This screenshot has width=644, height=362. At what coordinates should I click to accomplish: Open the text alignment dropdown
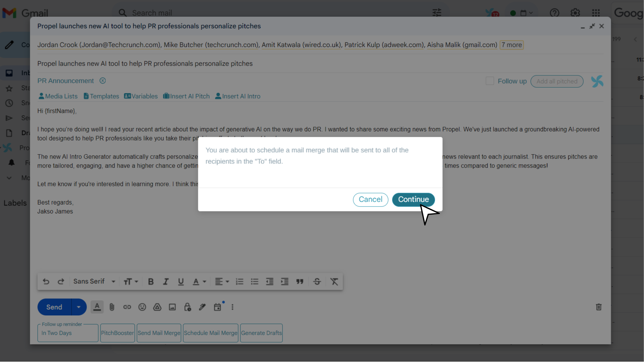click(x=222, y=282)
